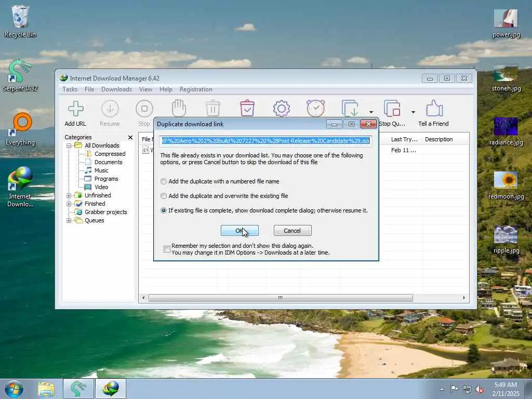The image size is (532, 399).
Task: Click OK in Duplicate download link dialog
Action: coord(240,231)
